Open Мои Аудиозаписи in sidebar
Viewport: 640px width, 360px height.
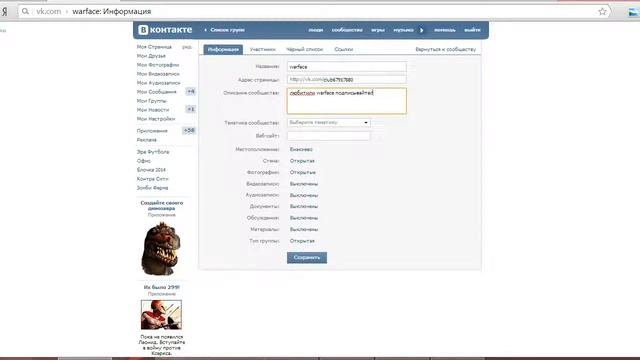pos(158,83)
